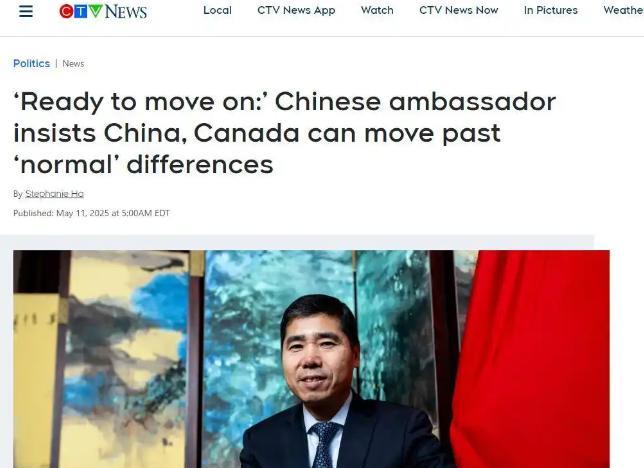
Task: Open the In Pictures section
Action: (x=551, y=10)
